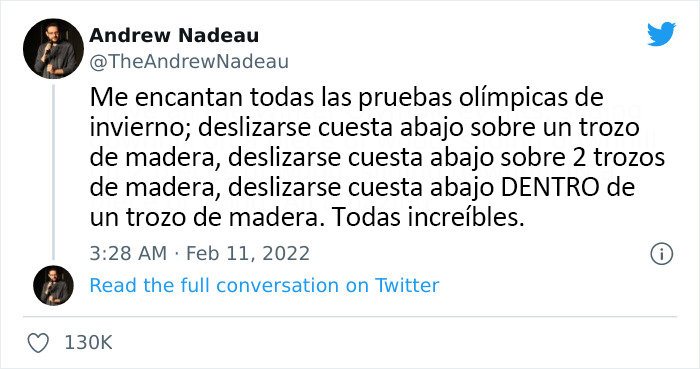Click the vertical thread line between the avatars
The image size is (700, 369).
(x=53, y=172)
